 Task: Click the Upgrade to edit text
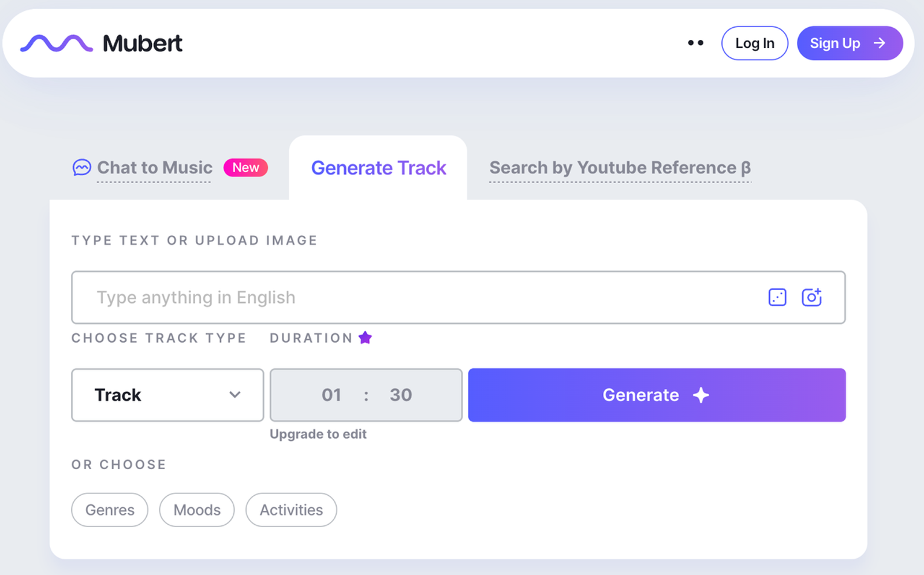pos(318,434)
